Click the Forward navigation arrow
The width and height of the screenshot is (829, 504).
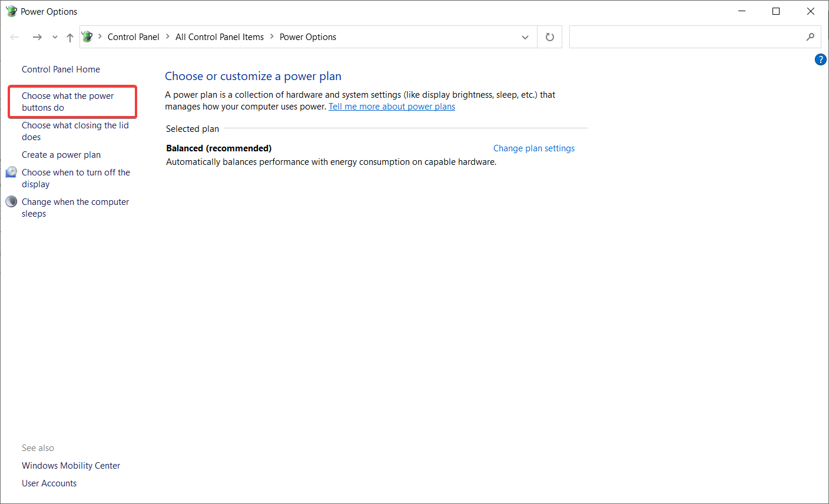37,37
